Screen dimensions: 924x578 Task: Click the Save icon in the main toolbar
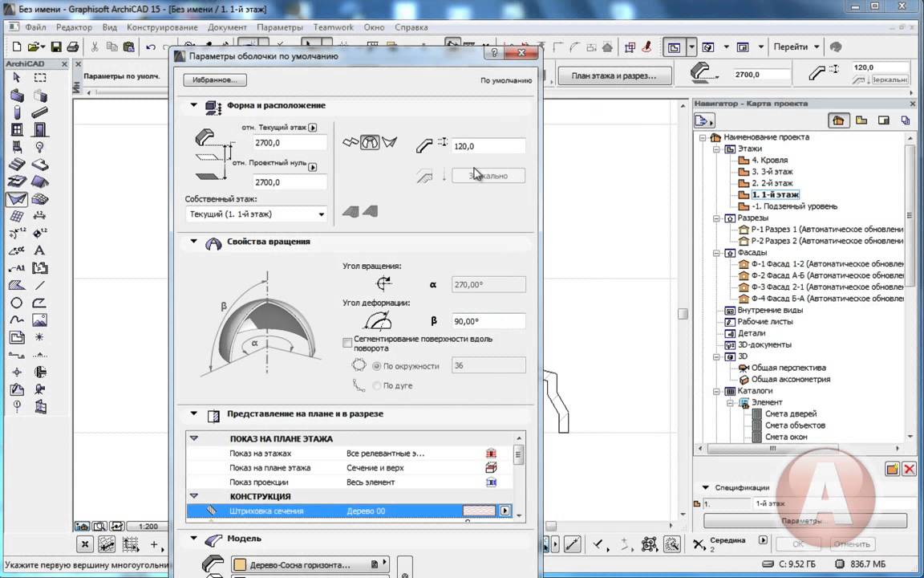click(56, 47)
